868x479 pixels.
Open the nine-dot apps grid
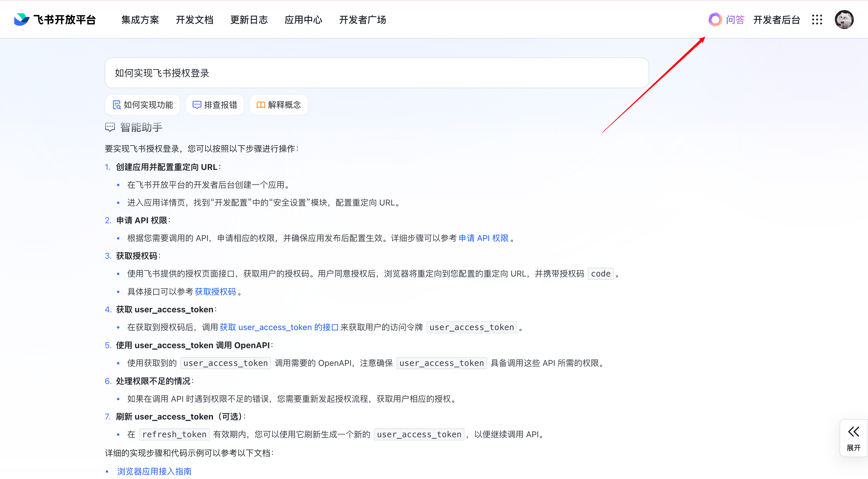817,20
